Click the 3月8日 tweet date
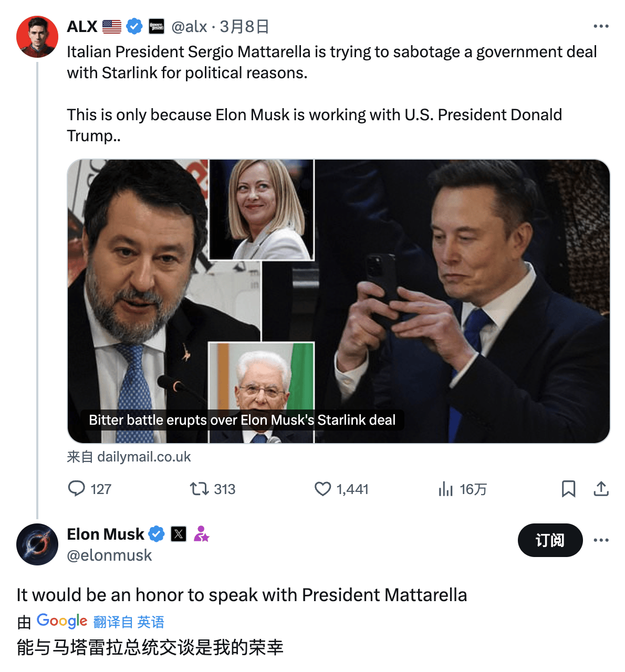The image size is (625, 672). click(244, 26)
